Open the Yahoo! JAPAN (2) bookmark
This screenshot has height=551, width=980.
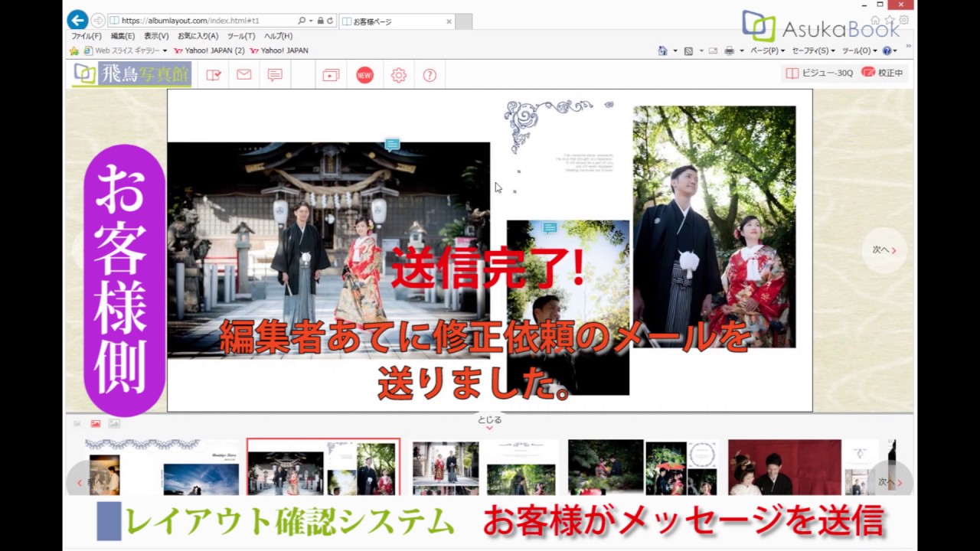pyautogui.click(x=209, y=51)
